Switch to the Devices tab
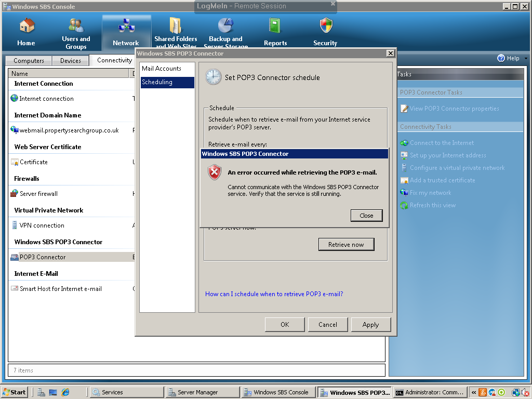The height and width of the screenshot is (399, 532). point(70,61)
